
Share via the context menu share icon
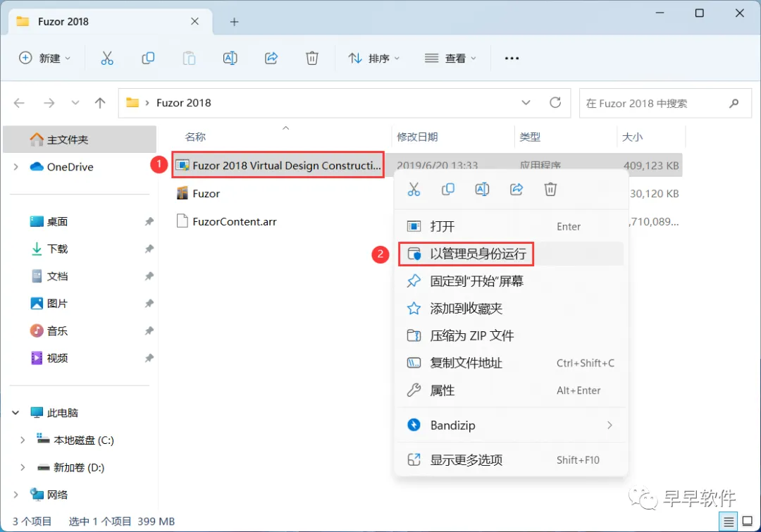[x=516, y=190]
